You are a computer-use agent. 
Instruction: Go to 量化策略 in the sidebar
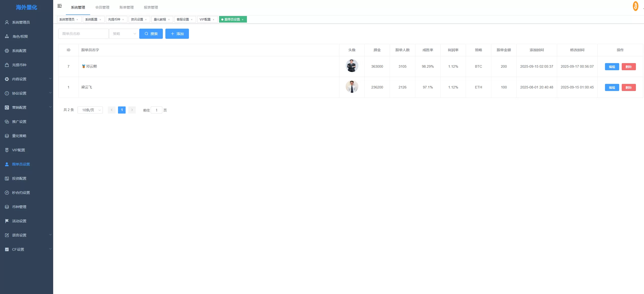tap(19, 136)
